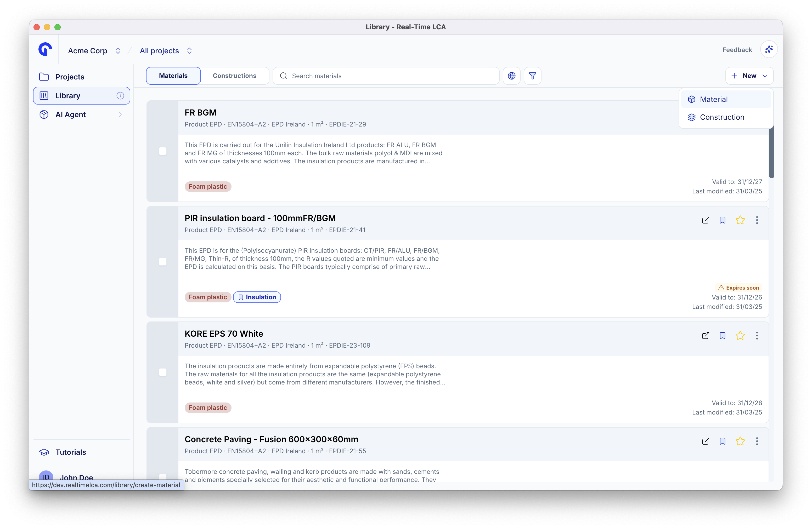Click the Expires soon warning badge

[738, 288]
